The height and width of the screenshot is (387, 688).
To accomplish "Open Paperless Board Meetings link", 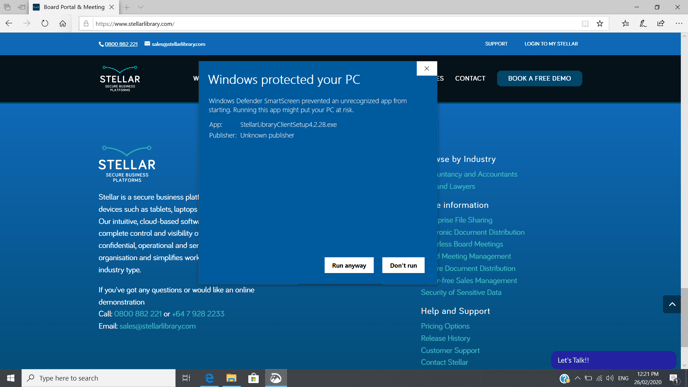I will coord(470,244).
